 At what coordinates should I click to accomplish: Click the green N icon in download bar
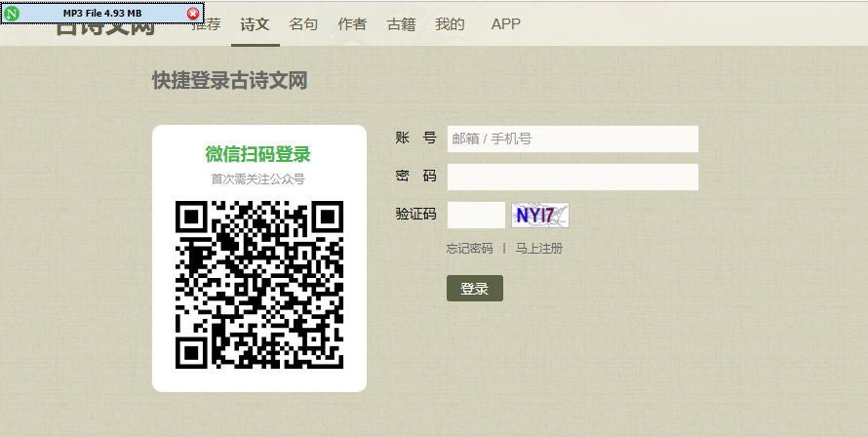pyautogui.click(x=11, y=14)
